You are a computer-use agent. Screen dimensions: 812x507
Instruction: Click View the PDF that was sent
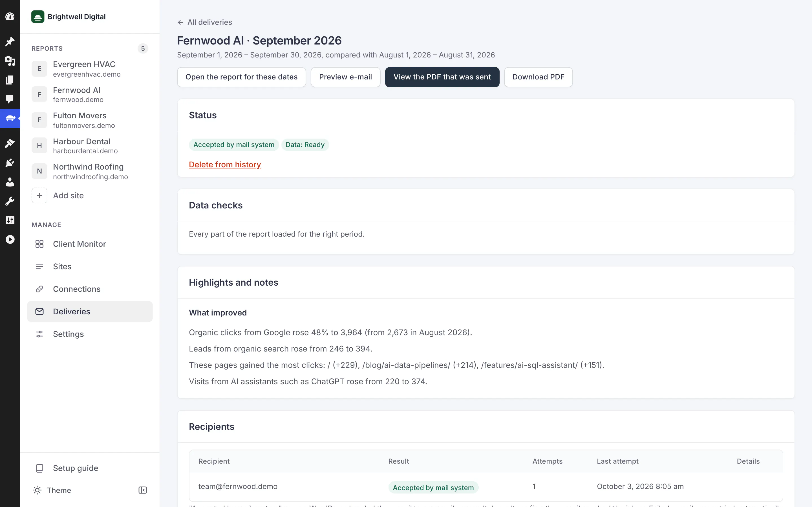(x=442, y=77)
